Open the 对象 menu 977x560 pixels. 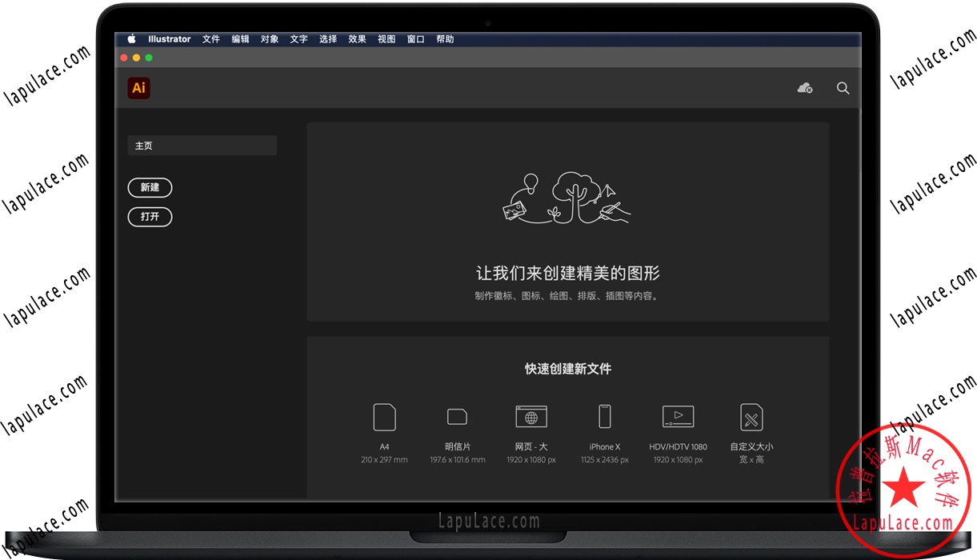(x=270, y=39)
